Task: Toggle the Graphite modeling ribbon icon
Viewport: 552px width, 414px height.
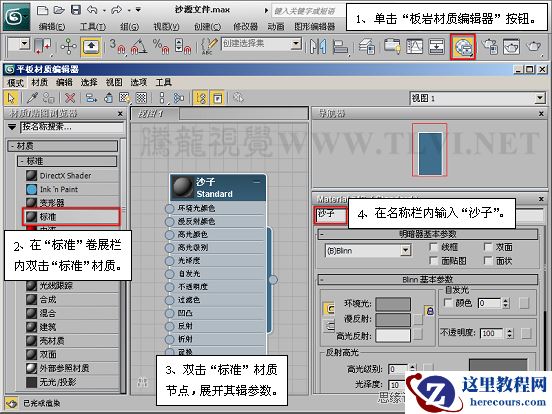Action: point(392,47)
